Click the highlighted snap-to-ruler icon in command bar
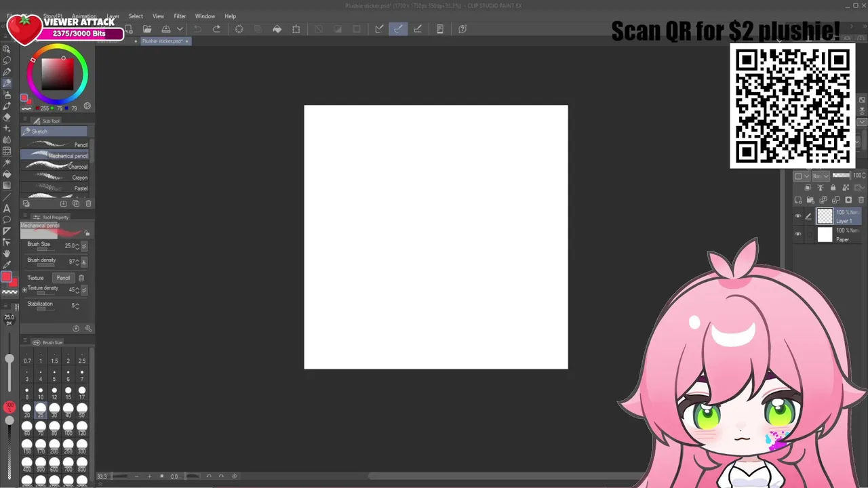 pyautogui.click(x=398, y=29)
